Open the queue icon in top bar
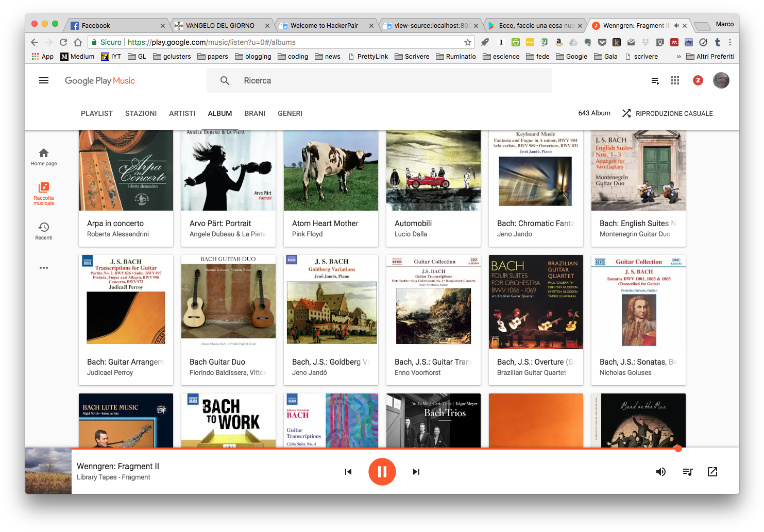 click(x=655, y=81)
